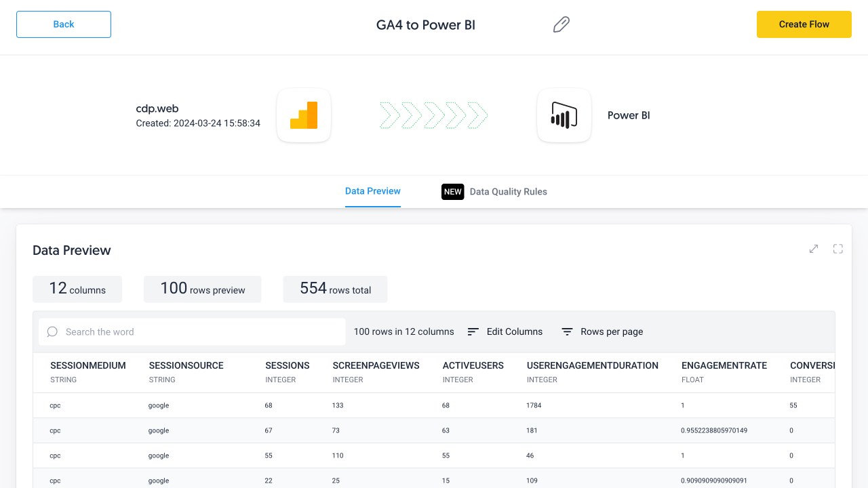Switch to the Data Preview tab

click(x=373, y=191)
